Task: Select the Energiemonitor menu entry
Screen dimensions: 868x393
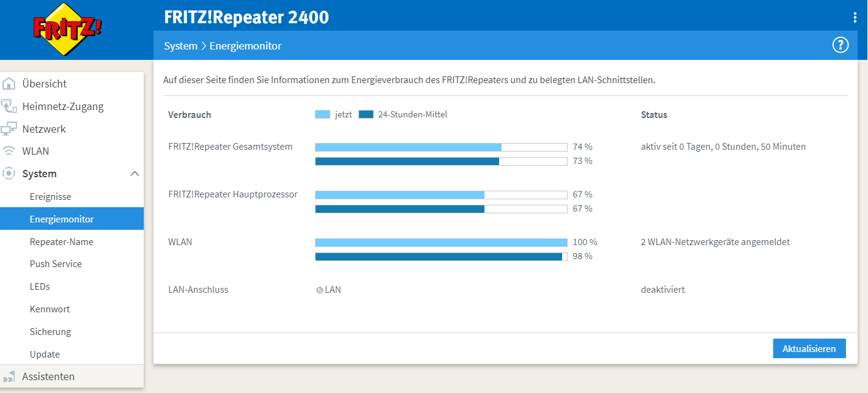Action: 61,219
